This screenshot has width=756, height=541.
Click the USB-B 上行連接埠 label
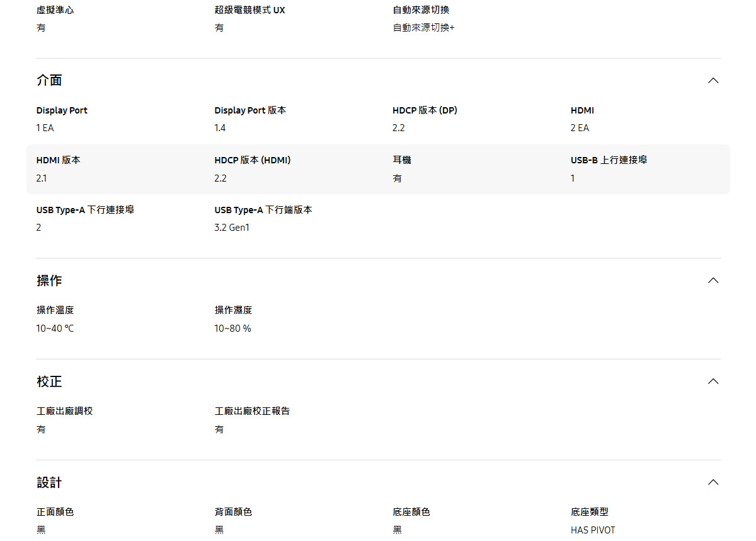pyautogui.click(x=609, y=160)
